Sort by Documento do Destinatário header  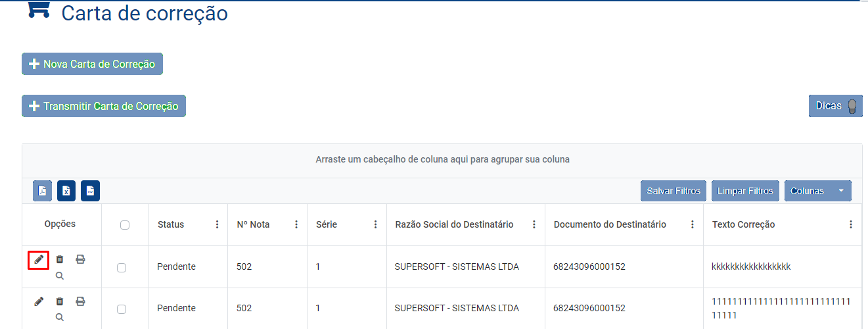610,225
